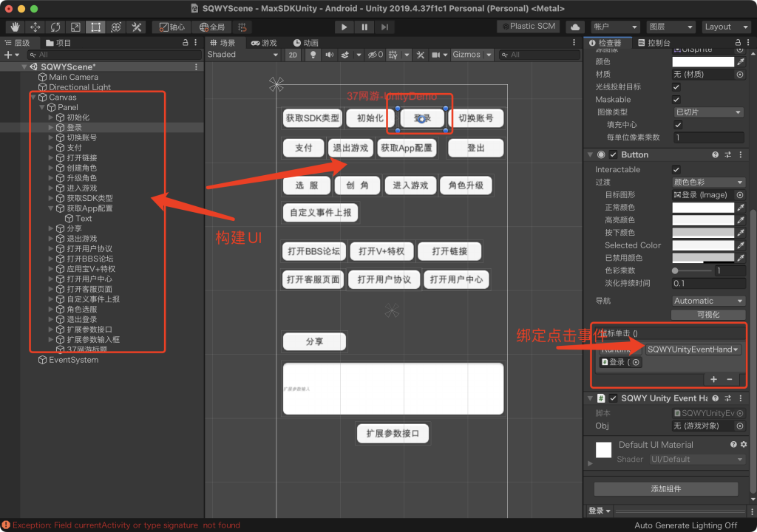Toggle 光线投射目标 checkbox
757x532 pixels.
coord(676,87)
